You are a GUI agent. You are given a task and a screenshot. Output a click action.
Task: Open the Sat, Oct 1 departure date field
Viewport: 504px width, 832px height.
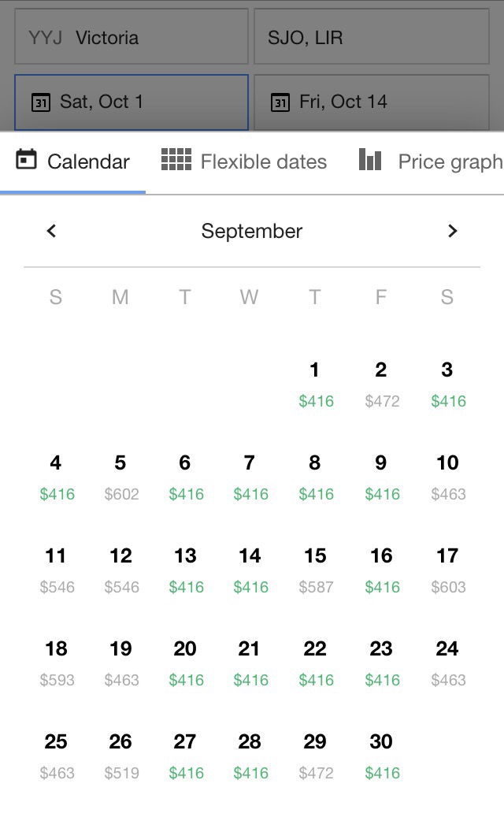[131, 102]
